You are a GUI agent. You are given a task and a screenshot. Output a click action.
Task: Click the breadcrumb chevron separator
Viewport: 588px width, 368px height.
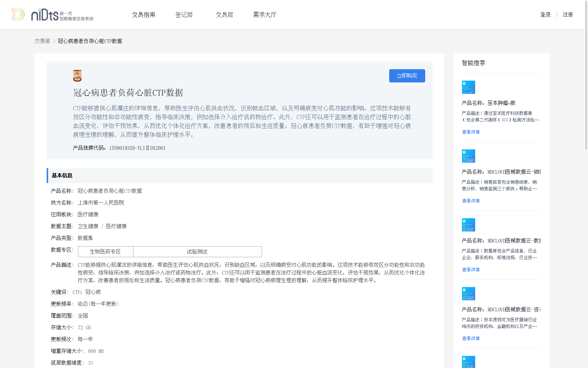(54, 41)
